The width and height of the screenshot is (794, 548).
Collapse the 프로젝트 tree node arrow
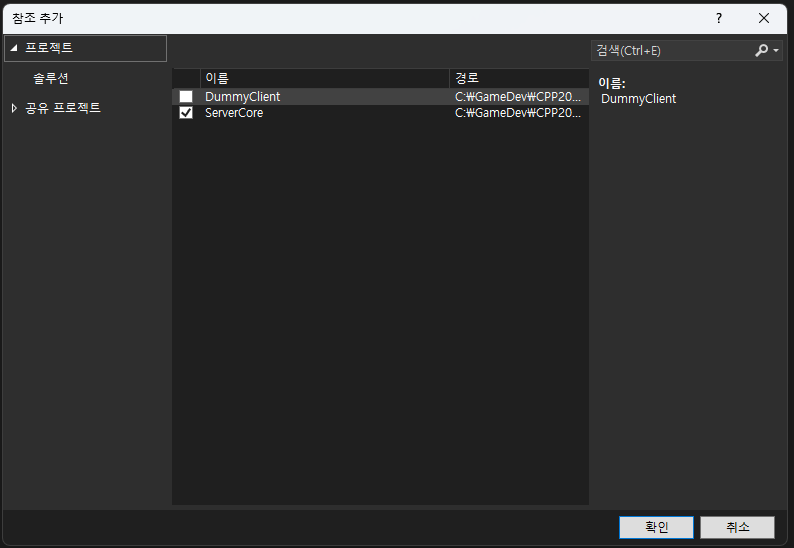(x=14, y=48)
